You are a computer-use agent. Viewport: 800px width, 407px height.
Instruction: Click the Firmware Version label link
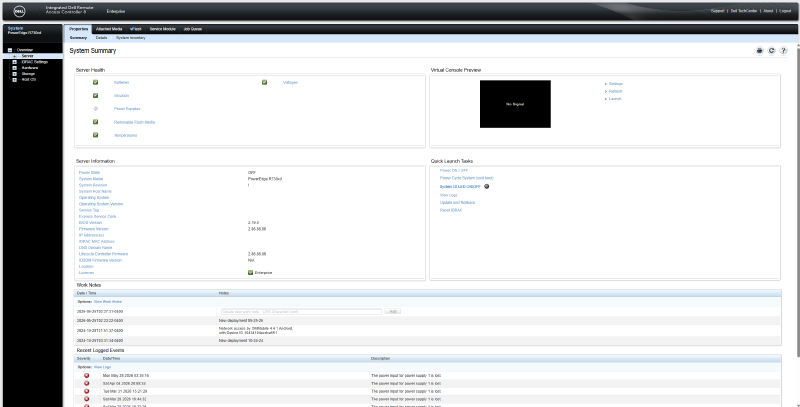point(94,229)
